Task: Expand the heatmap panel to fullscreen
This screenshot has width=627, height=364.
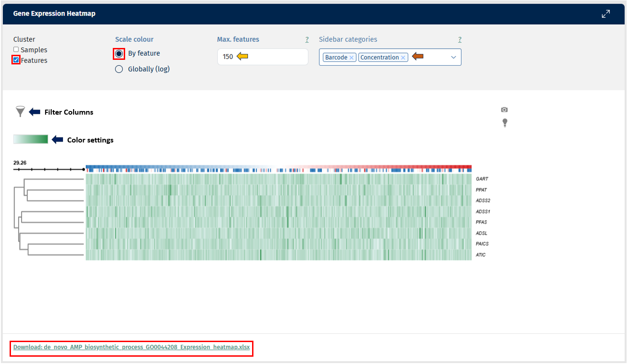Action: (x=606, y=14)
